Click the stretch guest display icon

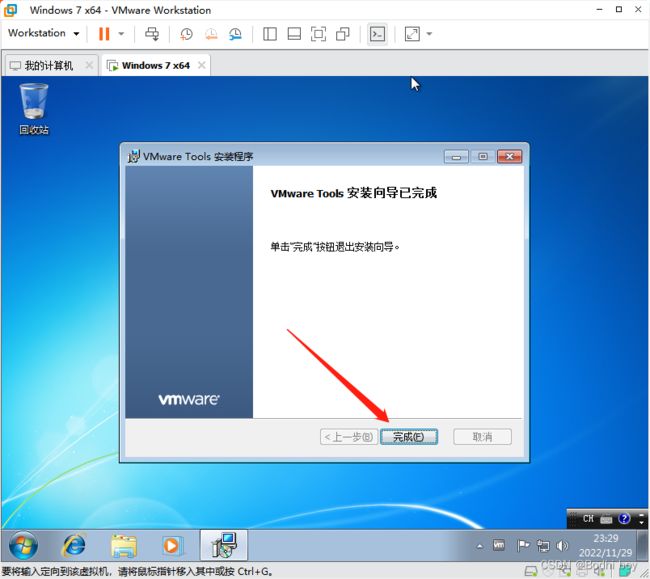[x=412, y=34]
